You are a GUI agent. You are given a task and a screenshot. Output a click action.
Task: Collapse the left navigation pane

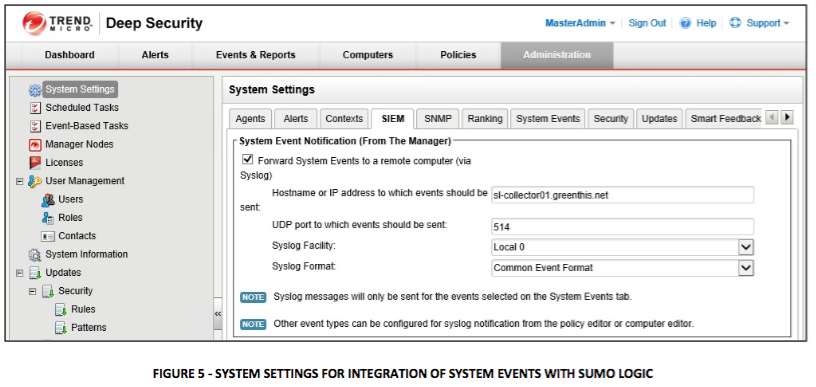point(218,314)
